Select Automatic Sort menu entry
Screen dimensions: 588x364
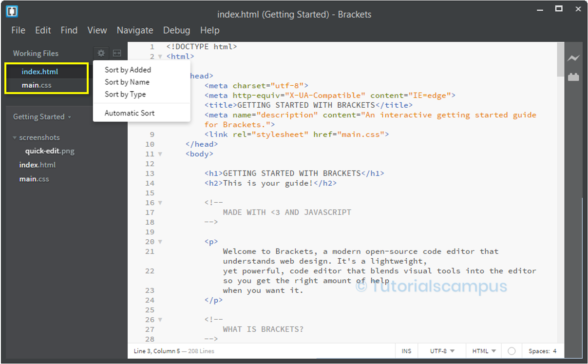pyautogui.click(x=130, y=113)
